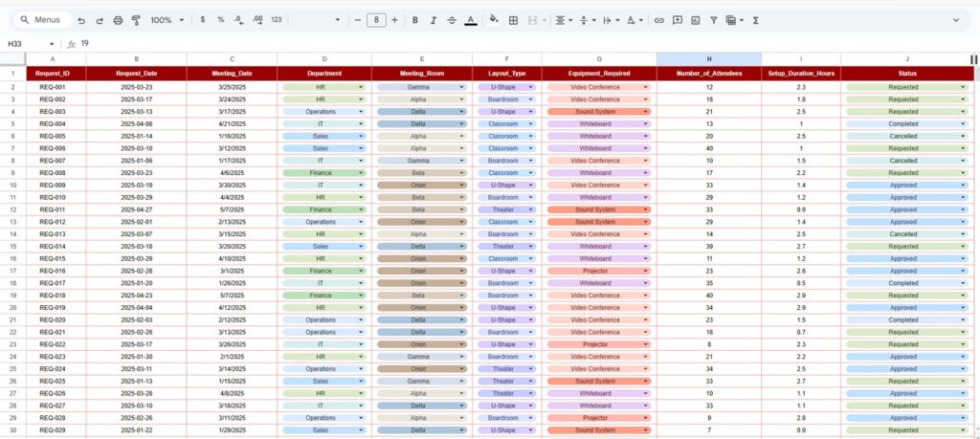Image resolution: width=980 pixels, height=439 pixels.
Task: Click the Text rotation icon
Action: point(631,20)
